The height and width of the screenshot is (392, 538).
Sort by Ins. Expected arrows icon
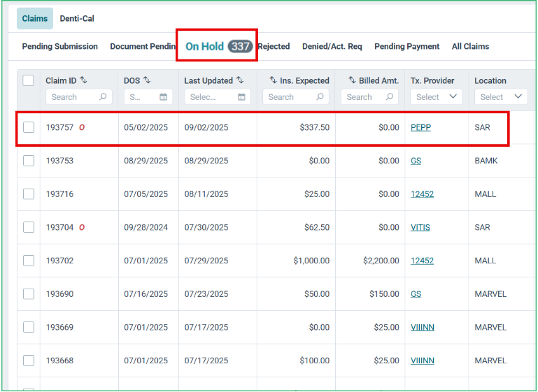coord(273,80)
